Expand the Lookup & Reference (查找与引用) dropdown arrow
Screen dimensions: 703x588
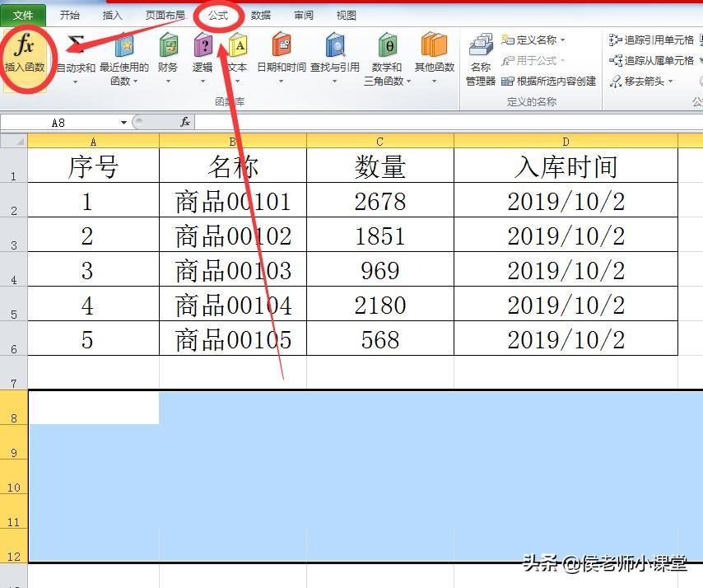click(334, 82)
